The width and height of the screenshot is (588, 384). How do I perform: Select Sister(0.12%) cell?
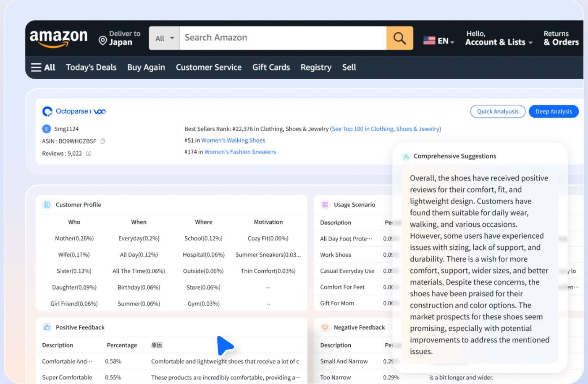[74, 271]
